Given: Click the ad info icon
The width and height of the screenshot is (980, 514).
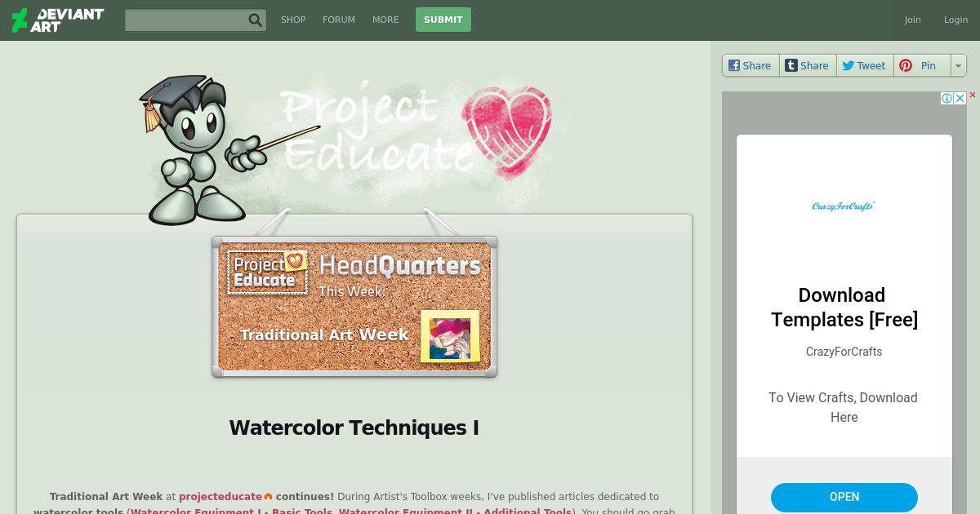Looking at the screenshot, I should click(x=947, y=98).
